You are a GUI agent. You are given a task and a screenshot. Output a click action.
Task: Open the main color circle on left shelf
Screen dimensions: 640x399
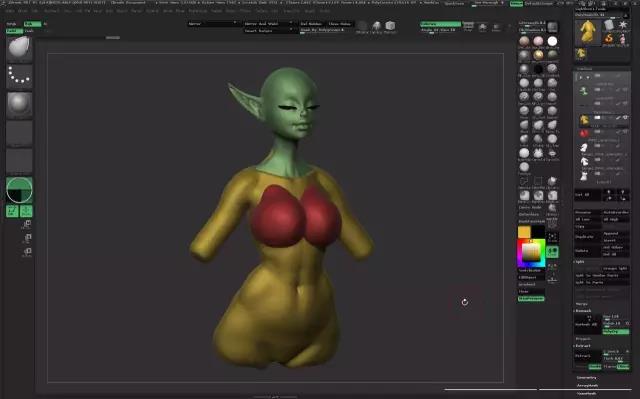point(19,190)
